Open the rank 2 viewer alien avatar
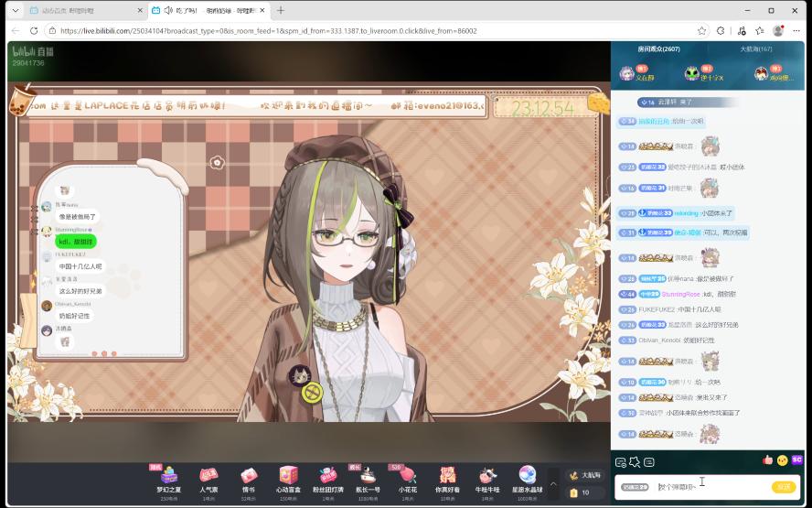Viewport: 812px width, 508px height. pos(692,73)
